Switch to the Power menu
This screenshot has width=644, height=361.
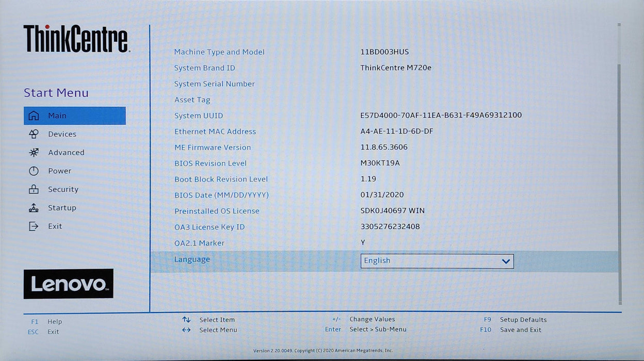[60, 171]
